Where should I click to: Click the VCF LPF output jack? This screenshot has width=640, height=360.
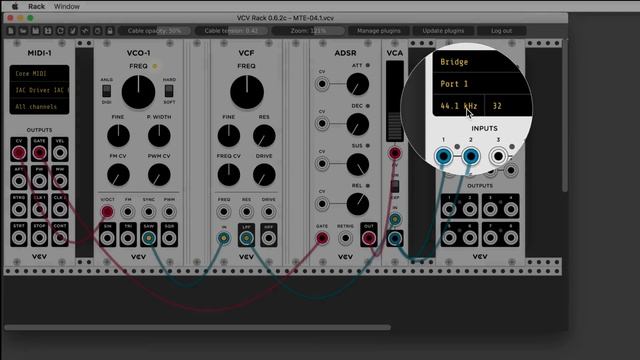(x=246, y=238)
